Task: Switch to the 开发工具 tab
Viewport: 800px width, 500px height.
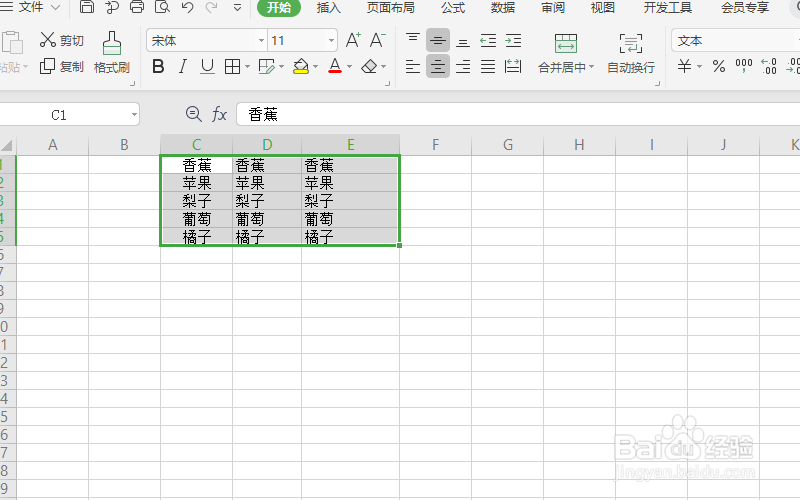Action: (667, 7)
